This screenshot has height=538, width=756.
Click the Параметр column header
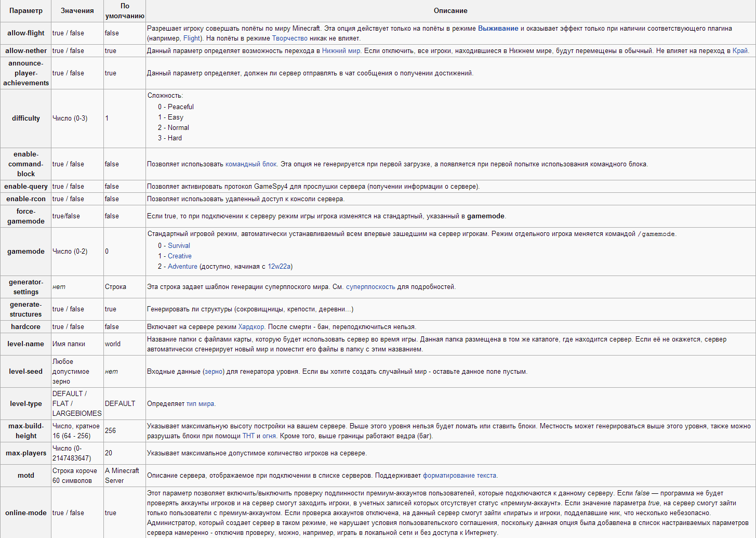pos(26,11)
